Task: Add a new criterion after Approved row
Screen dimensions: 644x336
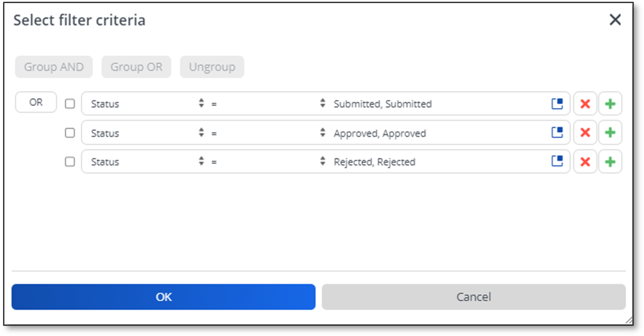Action: 610,133
